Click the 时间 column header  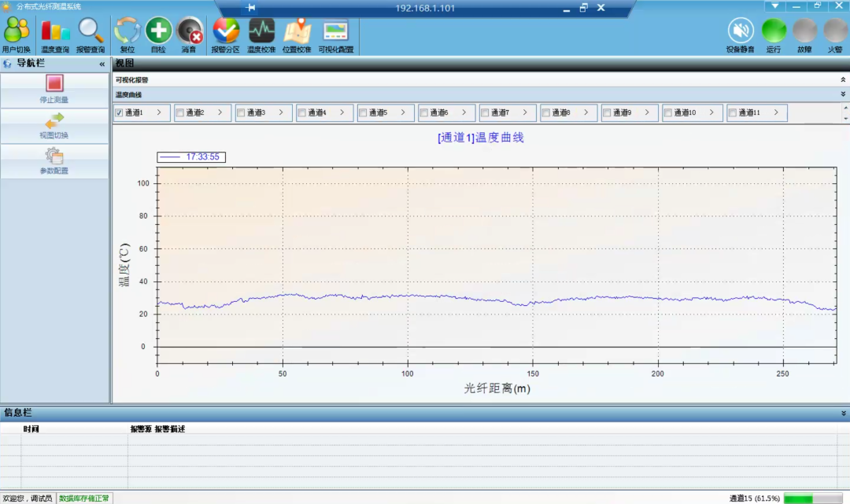click(x=31, y=429)
